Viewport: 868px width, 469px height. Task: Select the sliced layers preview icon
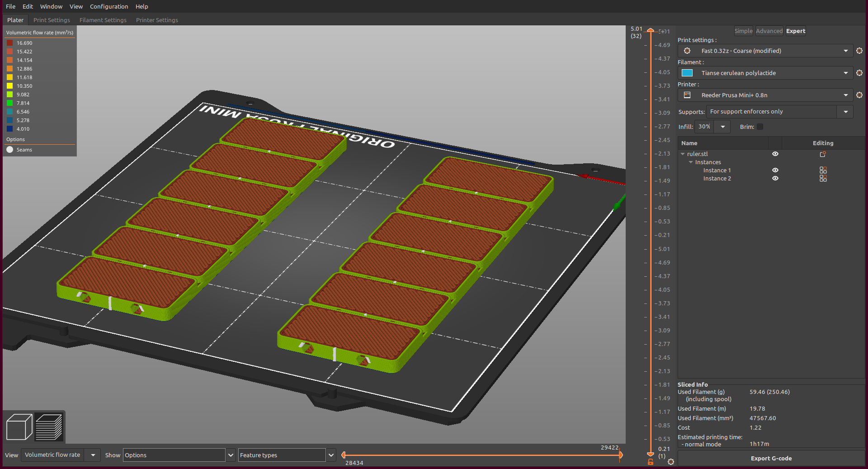[x=49, y=426]
